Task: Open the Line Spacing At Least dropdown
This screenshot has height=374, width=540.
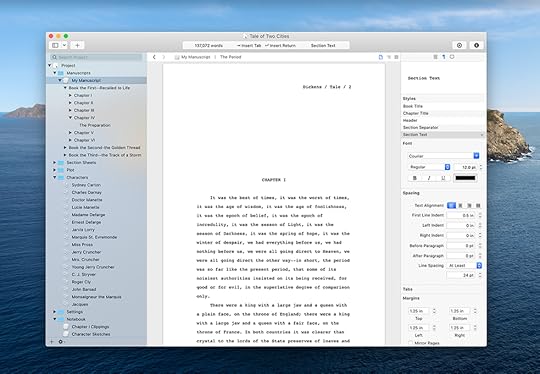Action: pyautogui.click(x=464, y=266)
